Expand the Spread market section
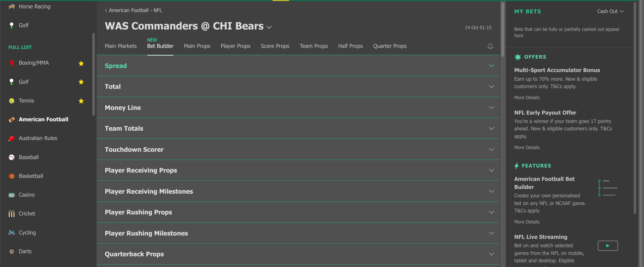Image resolution: width=644 pixels, height=267 pixels. coord(298,66)
